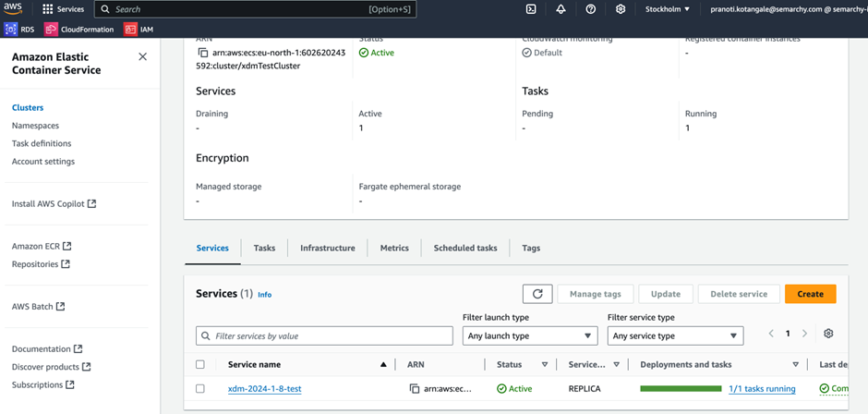This screenshot has width=868, height=414.
Task: Open the CloudShell terminal icon
Action: point(531,9)
